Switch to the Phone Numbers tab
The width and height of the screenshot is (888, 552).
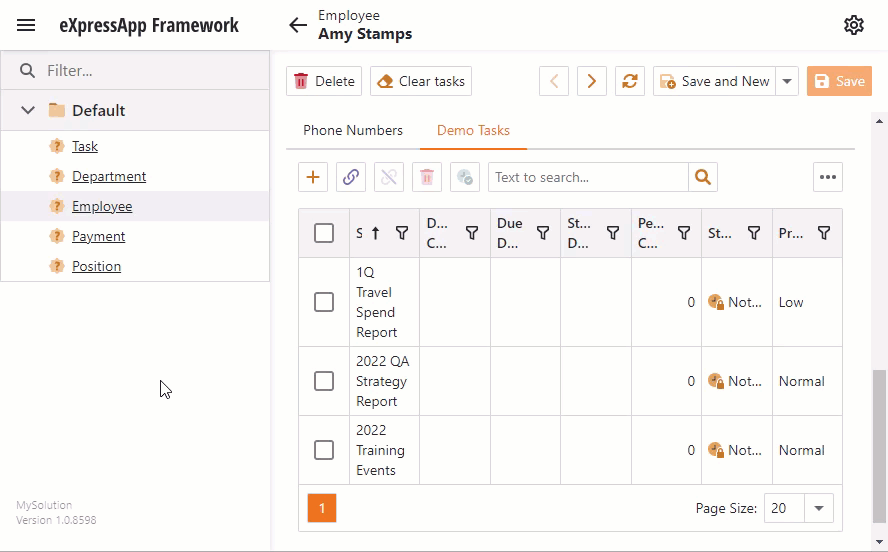(x=353, y=130)
